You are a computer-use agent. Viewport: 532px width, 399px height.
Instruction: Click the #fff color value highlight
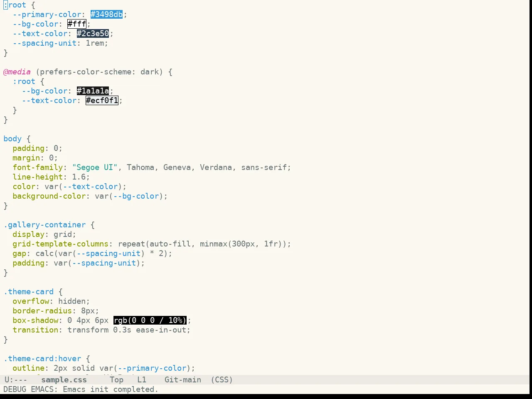[x=77, y=24]
